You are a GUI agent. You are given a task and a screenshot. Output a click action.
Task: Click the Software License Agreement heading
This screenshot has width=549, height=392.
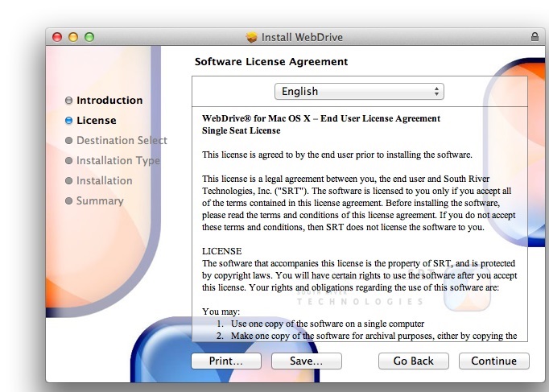click(271, 62)
